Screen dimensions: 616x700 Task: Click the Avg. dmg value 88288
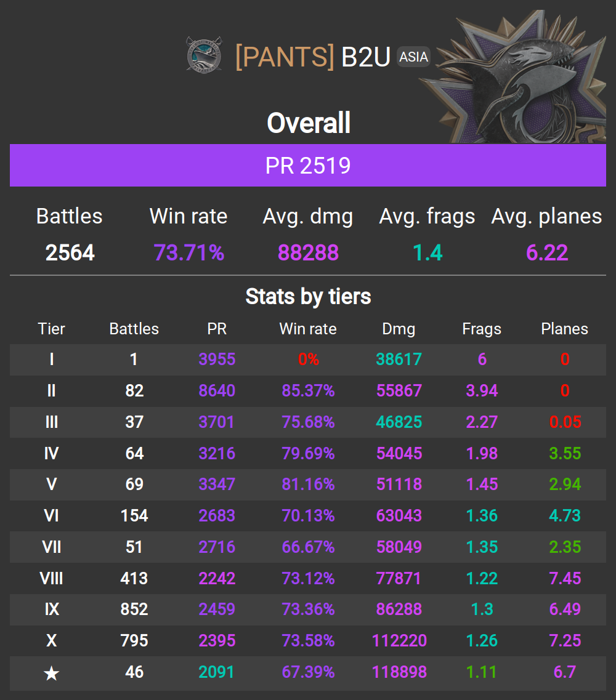tap(308, 252)
